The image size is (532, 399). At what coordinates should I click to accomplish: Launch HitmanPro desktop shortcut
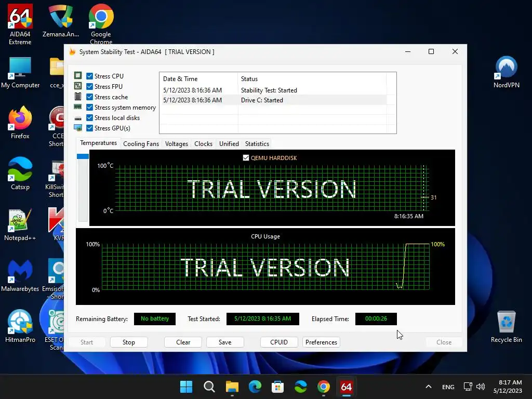pos(20,326)
